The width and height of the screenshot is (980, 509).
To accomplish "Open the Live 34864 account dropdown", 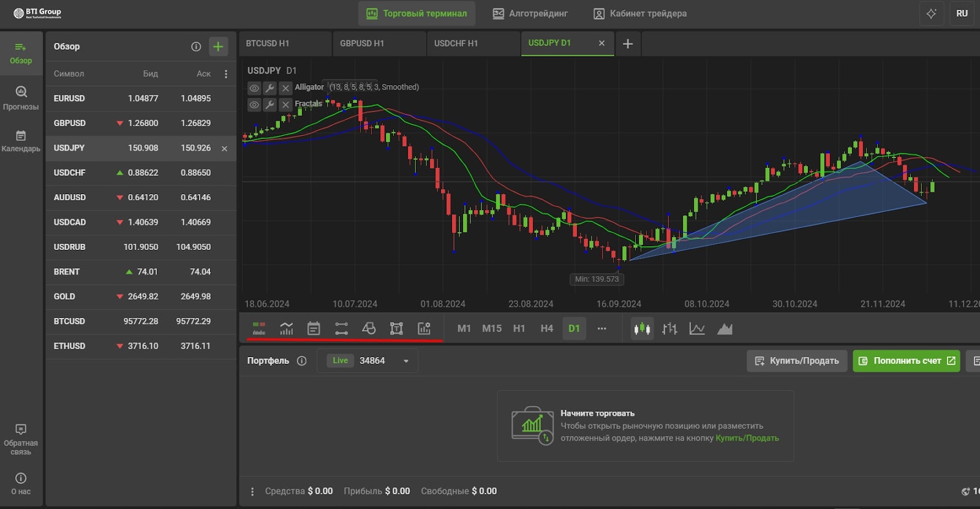I will point(367,361).
